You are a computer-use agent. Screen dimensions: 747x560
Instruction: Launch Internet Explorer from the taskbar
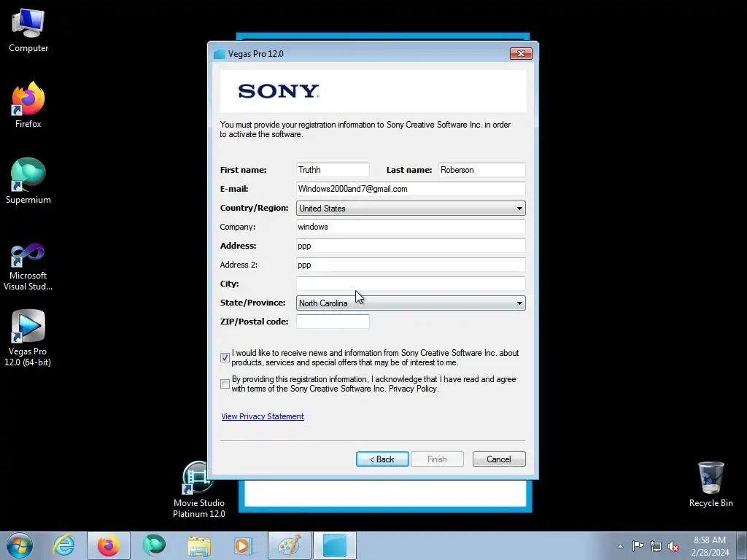tap(64, 545)
